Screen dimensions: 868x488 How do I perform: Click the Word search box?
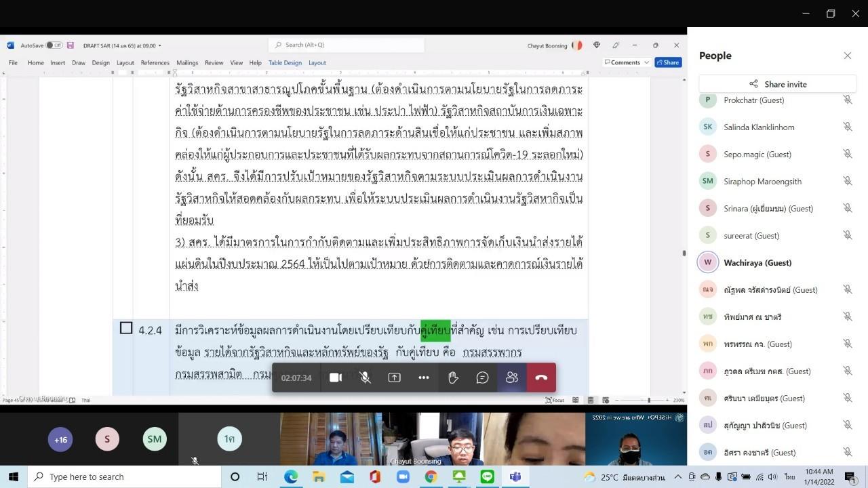348,45
